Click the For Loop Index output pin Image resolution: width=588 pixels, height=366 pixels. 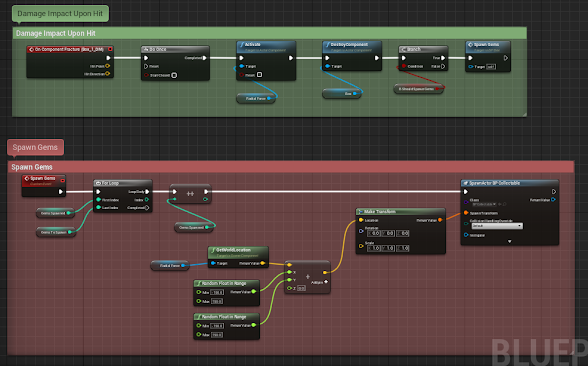pos(147,200)
